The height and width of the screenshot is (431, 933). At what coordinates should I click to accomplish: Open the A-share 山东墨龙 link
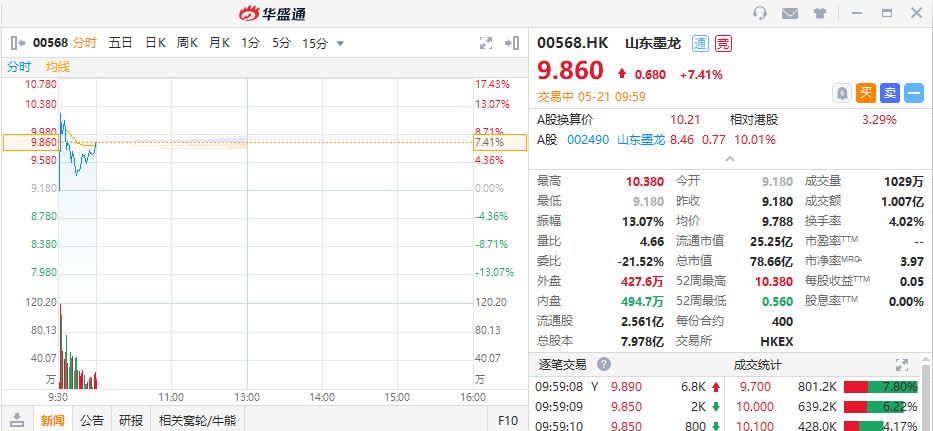coord(641,140)
